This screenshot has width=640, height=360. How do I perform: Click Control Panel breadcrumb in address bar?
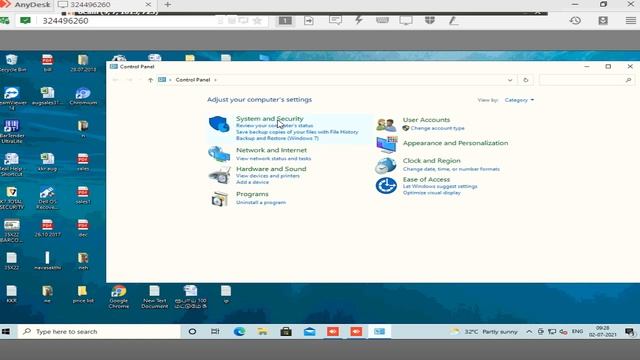(193, 80)
